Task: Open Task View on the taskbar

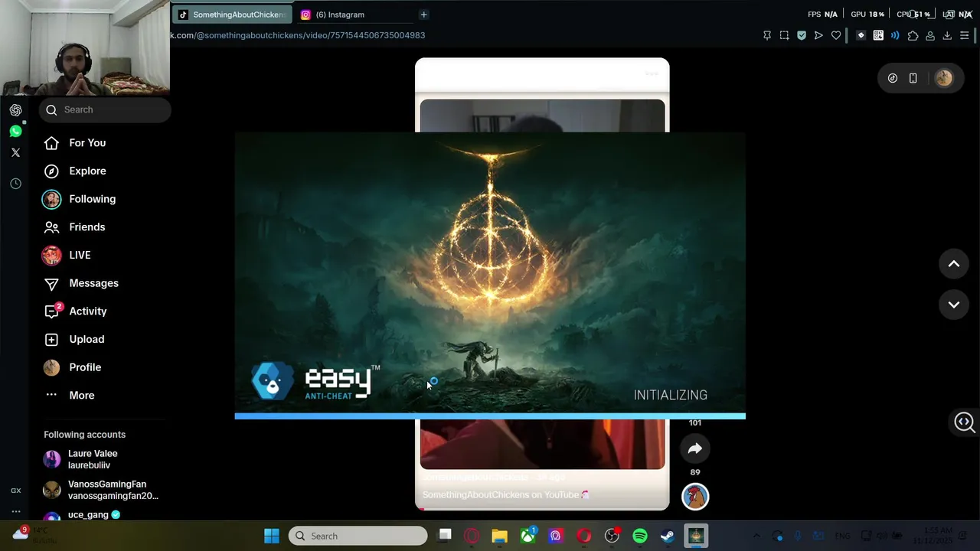Action: pos(445,536)
